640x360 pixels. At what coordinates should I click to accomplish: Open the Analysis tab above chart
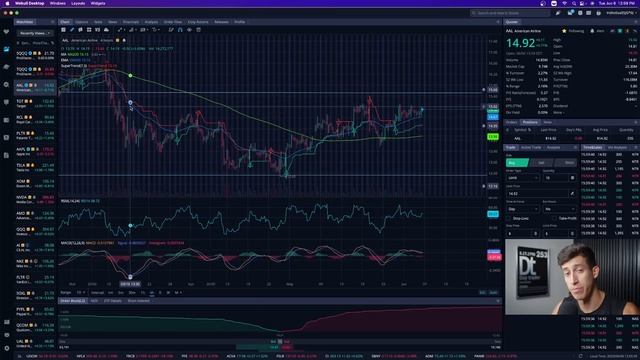pyautogui.click(x=151, y=22)
